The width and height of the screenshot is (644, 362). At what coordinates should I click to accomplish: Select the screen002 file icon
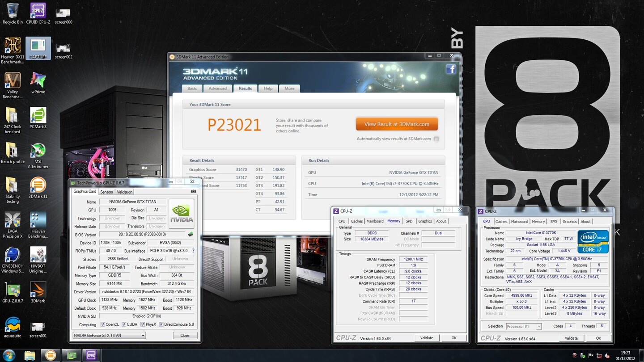[64, 51]
